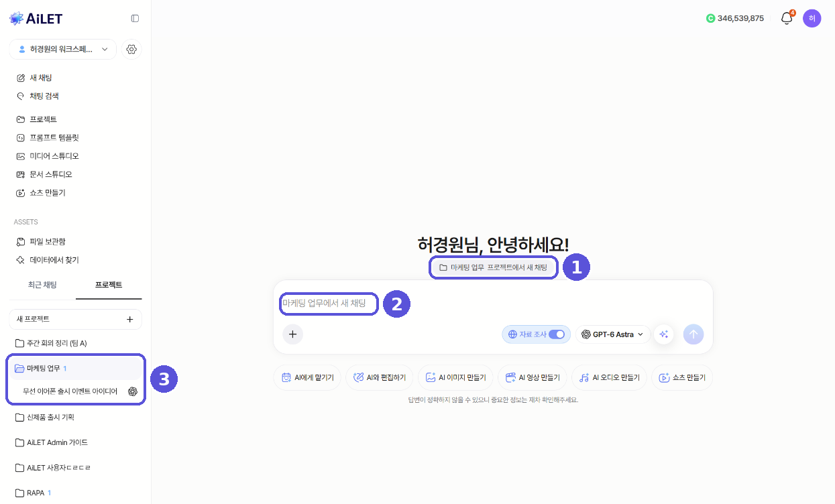Image resolution: width=835 pixels, height=504 pixels.
Task: Click AI 영상 만들기 button
Action: coord(533,377)
